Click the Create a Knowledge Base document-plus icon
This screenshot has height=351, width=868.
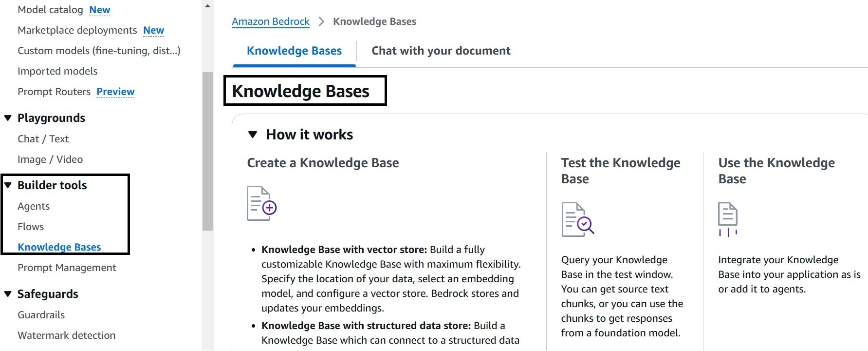[262, 203]
